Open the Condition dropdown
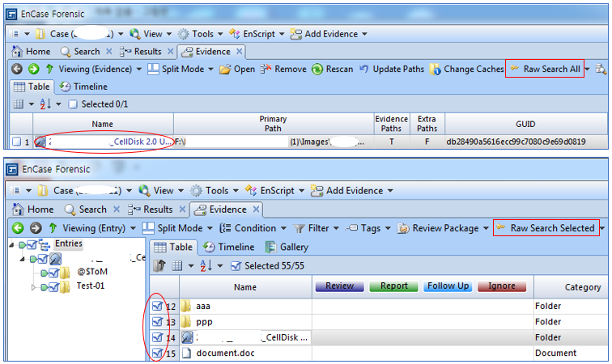 click(x=283, y=228)
